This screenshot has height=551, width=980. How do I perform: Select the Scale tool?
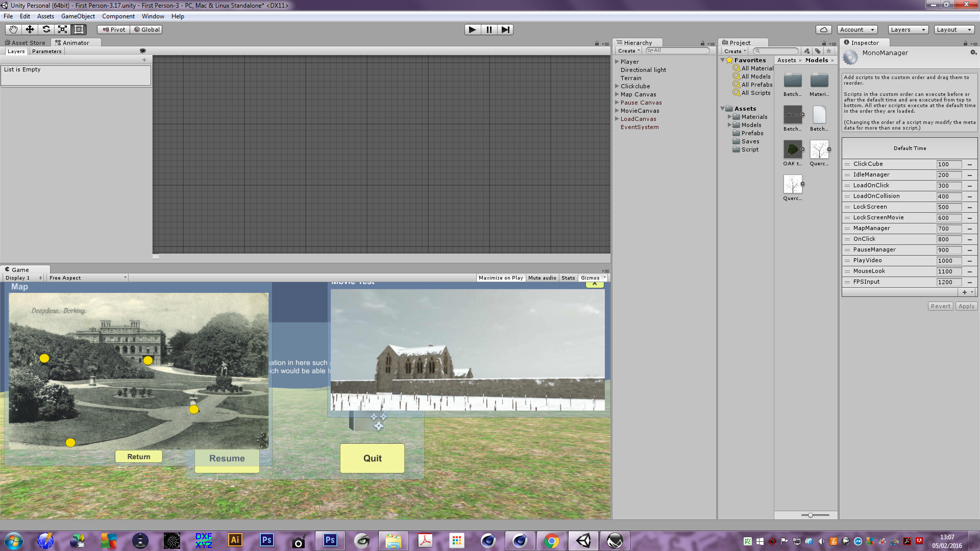(63, 29)
